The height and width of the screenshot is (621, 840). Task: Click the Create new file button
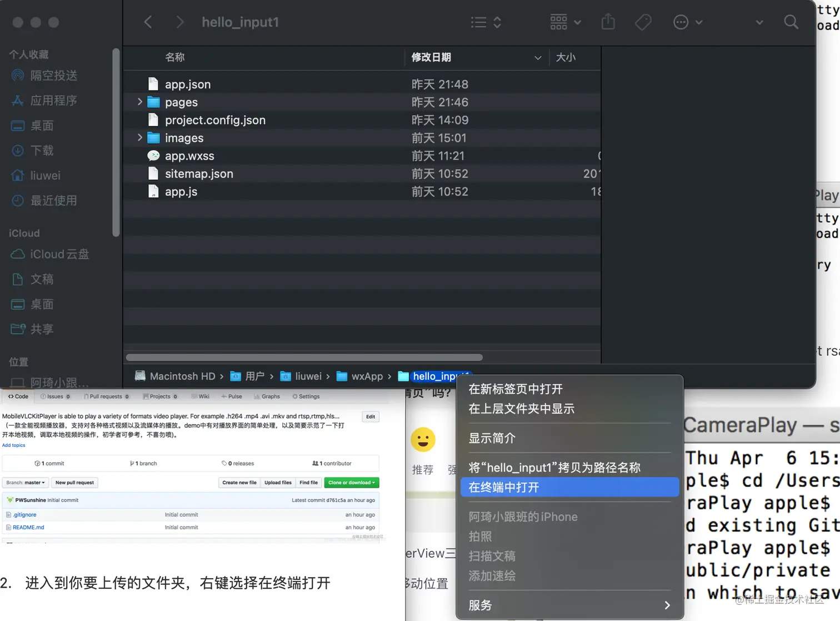239,483
